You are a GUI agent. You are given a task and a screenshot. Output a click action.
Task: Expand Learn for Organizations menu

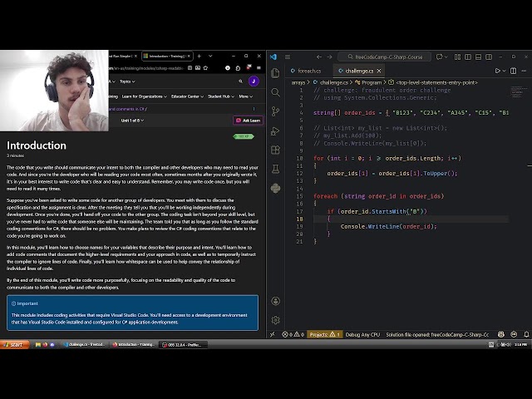pos(144,96)
